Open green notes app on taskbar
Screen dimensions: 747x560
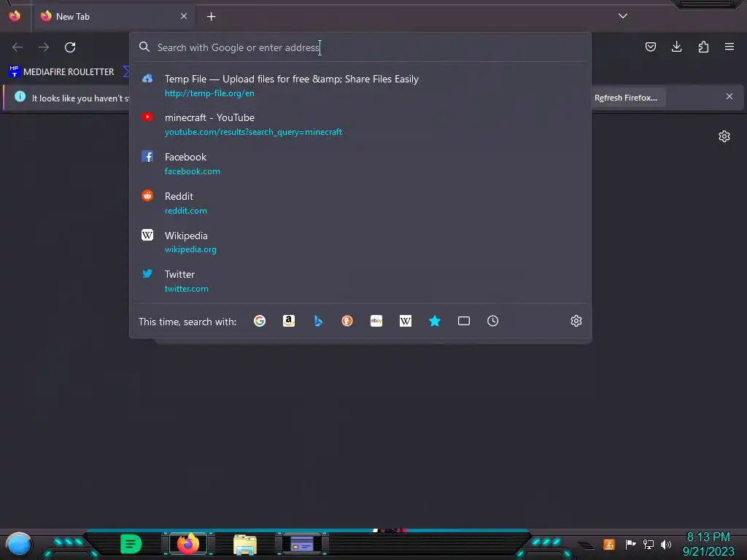click(131, 544)
